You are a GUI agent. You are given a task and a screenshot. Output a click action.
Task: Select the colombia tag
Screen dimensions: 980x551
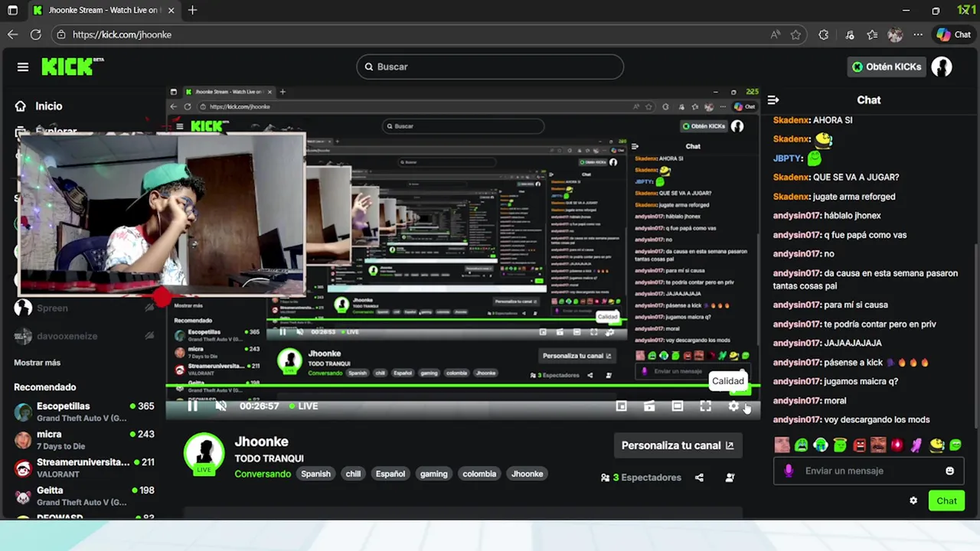click(479, 474)
